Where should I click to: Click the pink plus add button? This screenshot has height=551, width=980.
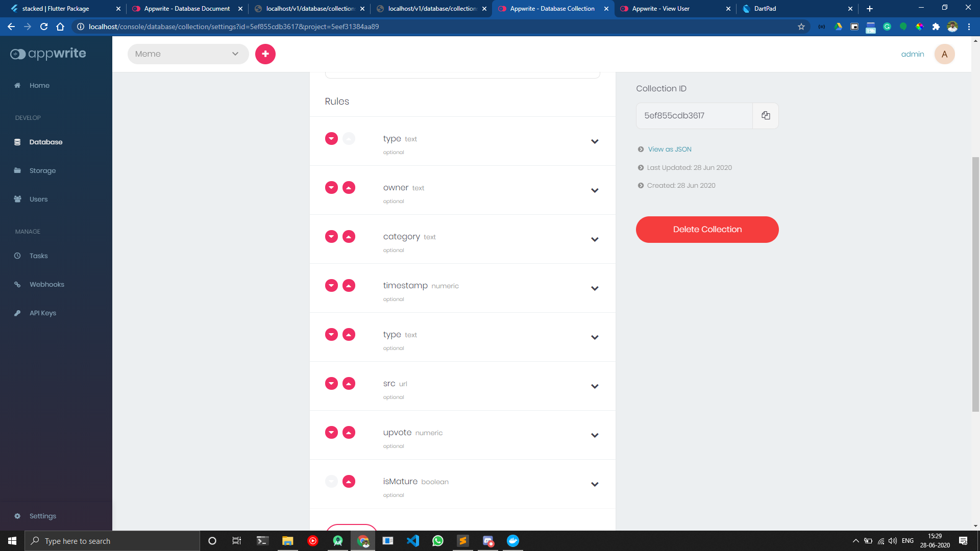tap(265, 54)
